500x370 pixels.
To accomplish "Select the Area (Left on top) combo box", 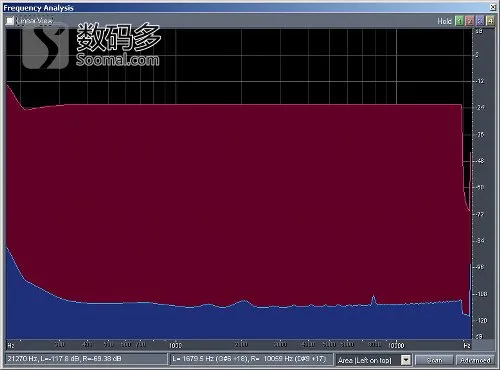I will [373, 360].
